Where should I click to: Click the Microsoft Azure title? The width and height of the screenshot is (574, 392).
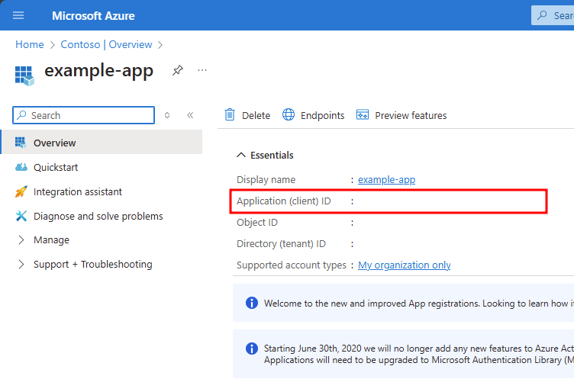coord(93,16)
